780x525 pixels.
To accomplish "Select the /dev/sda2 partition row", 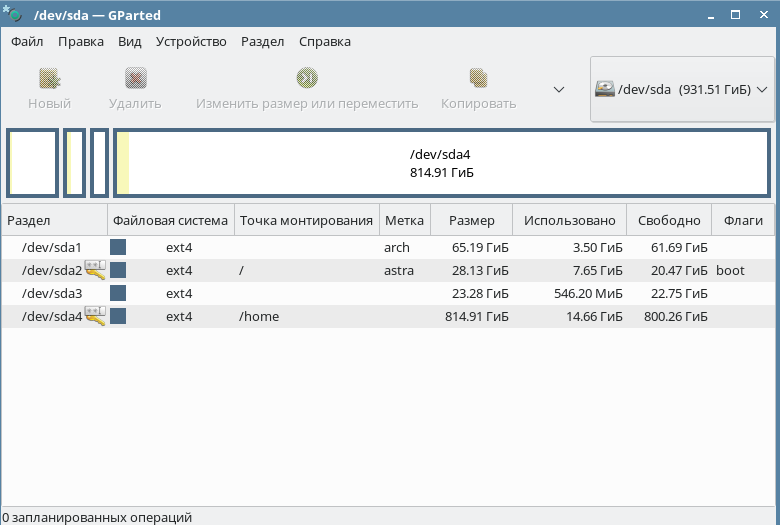I will [x=388, y=270].
